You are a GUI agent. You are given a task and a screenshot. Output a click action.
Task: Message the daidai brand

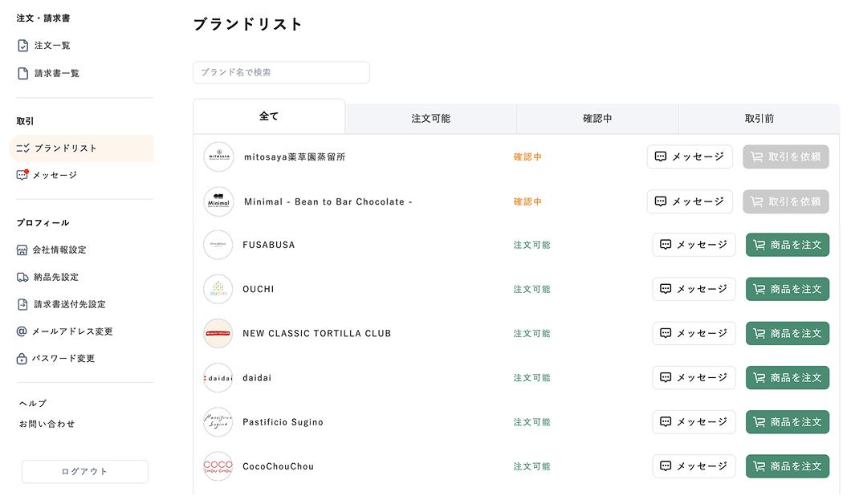694,377
